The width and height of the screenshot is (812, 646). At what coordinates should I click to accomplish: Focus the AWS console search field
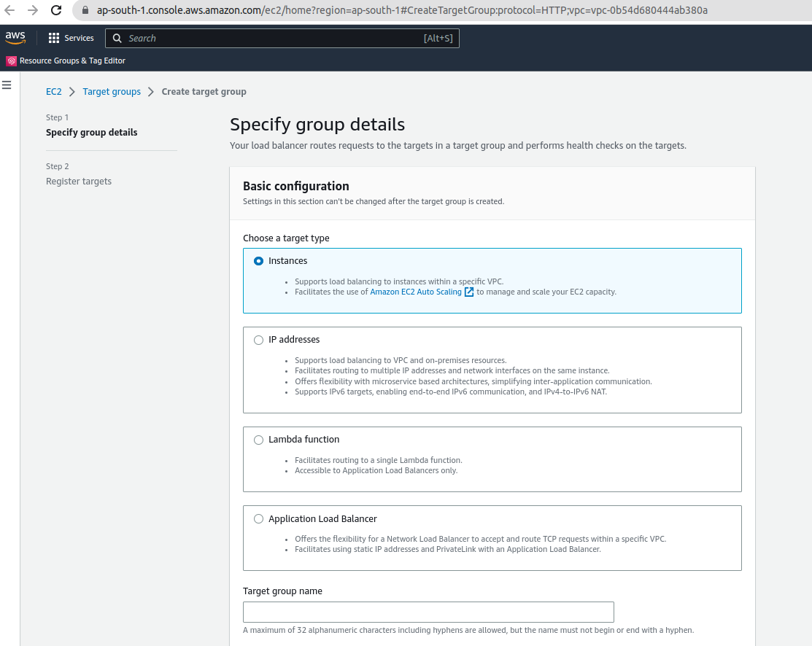(x=282, y=39)
